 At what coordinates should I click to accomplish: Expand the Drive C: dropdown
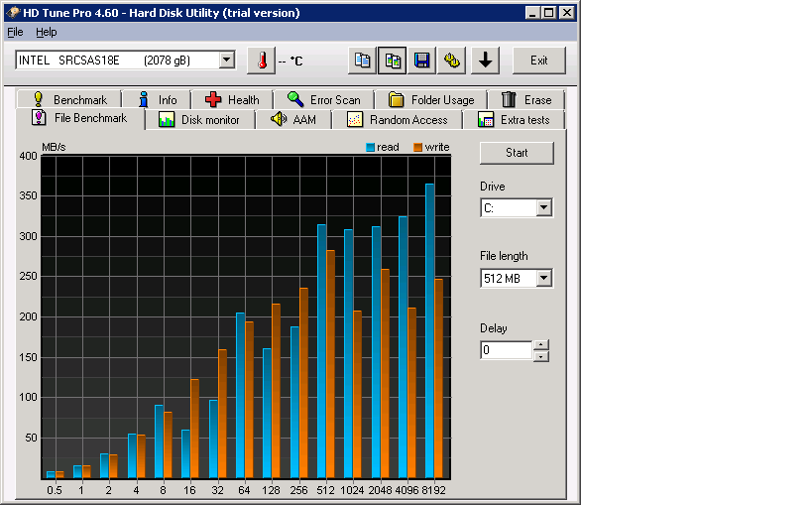(543, 208)
